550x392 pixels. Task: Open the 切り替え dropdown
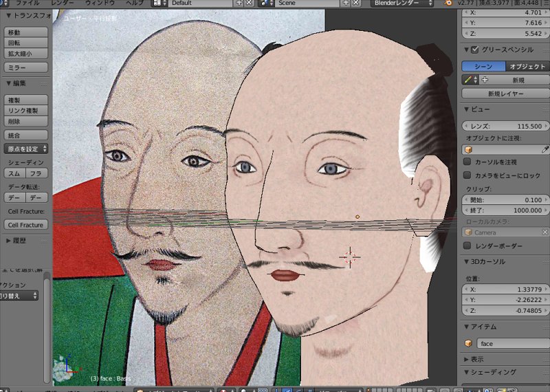click(x=19, y=296)
